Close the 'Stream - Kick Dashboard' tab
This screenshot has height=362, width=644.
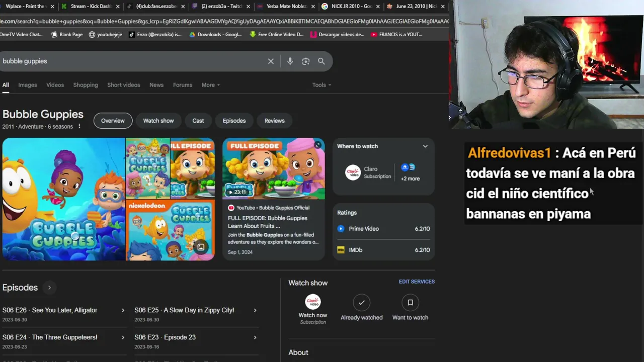(118, 7)
